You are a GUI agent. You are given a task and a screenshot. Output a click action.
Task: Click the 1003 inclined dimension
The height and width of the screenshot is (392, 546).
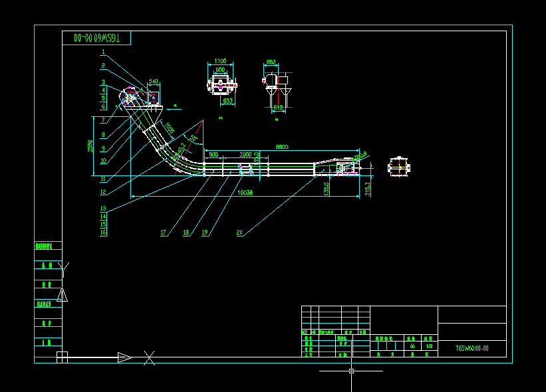click(169, 128)
